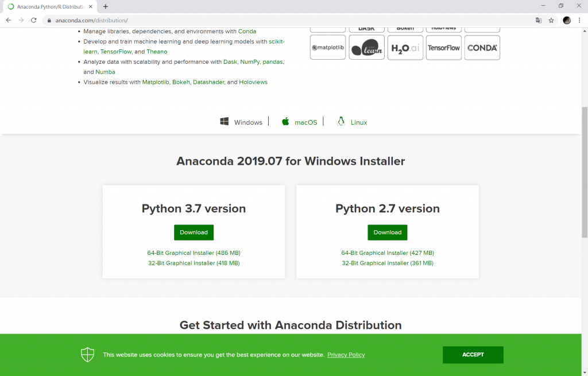Click the browser back arrow
588x376 pixels.
tap(9, 20)
